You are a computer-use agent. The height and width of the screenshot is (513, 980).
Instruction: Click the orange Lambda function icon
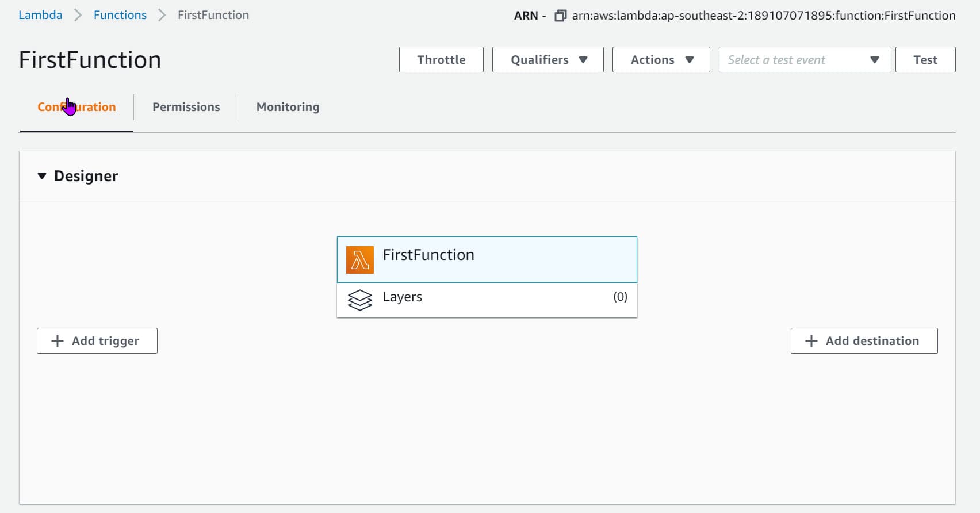tap(360, 260)
